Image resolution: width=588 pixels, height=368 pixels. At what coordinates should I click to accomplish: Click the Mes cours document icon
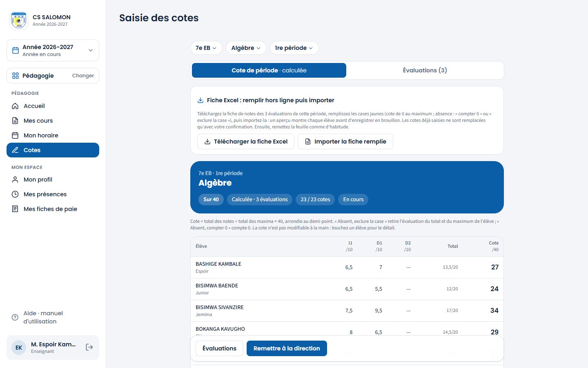click(x=15, y=121)
